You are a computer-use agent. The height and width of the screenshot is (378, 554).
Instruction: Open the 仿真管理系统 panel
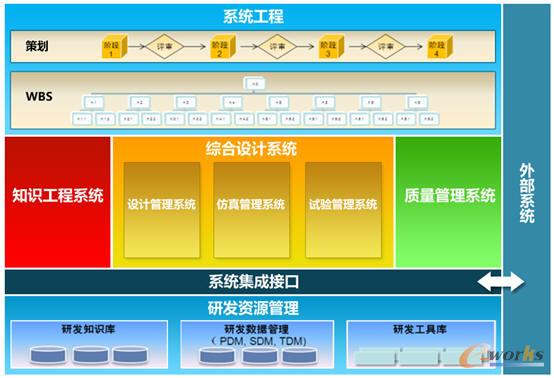tap(252, 210)
